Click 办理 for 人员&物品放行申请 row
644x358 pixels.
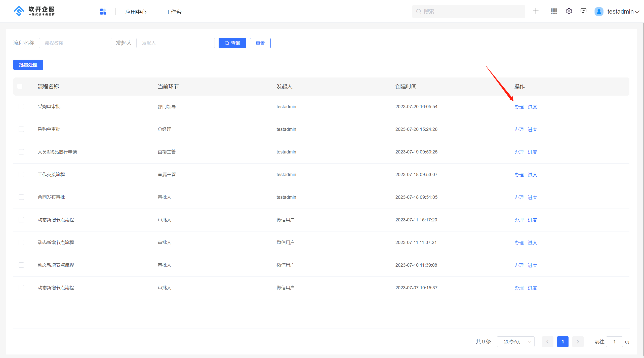pyautogui.click(x=519, y=152)
